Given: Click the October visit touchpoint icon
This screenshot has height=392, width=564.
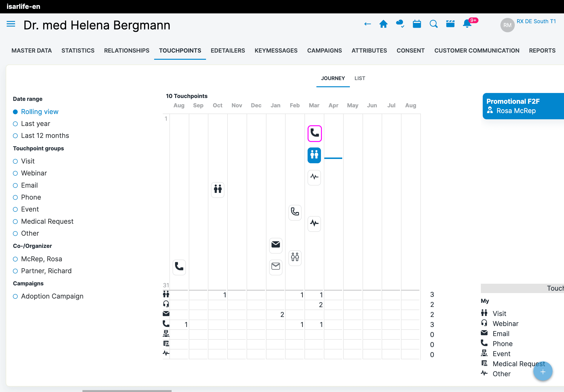Looking at the screenshot, I should pos(217,190).
